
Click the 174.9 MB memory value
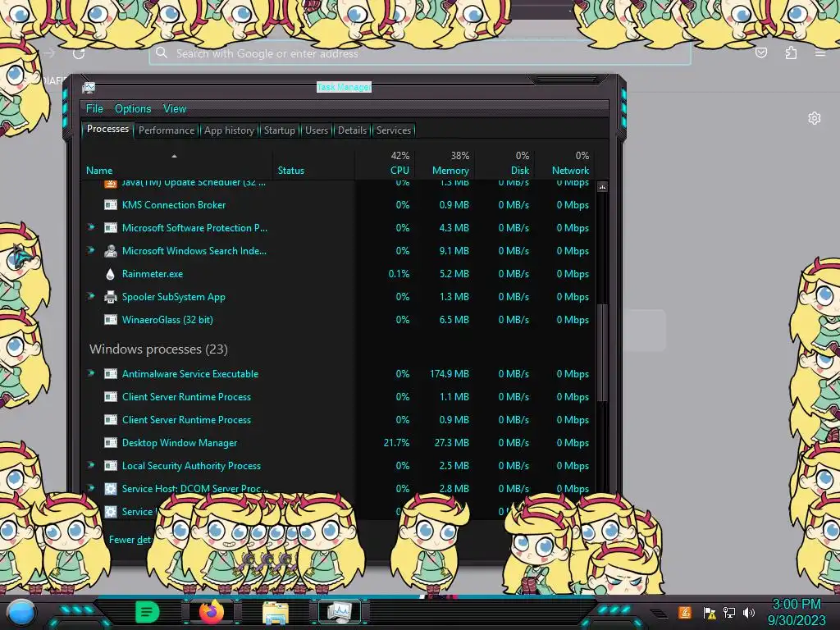click(449, 374)
